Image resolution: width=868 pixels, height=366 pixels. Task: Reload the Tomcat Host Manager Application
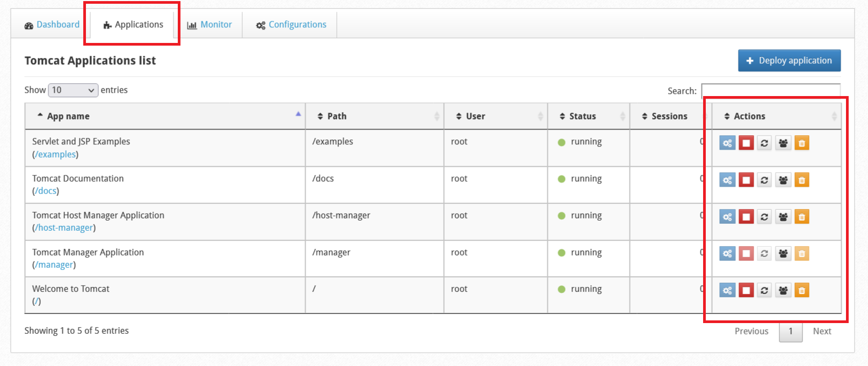pos(764,217)
